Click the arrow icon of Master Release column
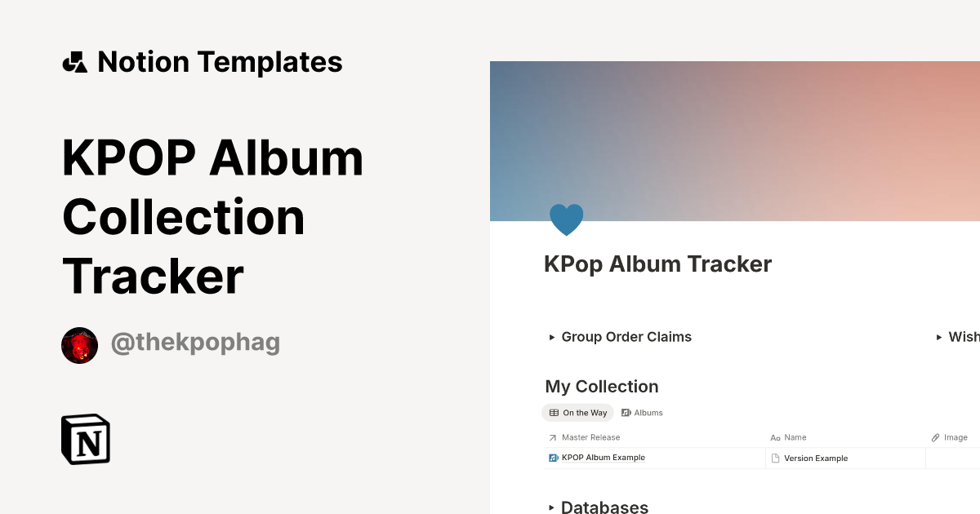Image resolution: width=980 pixels, height=514 pixels. point(553,438)
